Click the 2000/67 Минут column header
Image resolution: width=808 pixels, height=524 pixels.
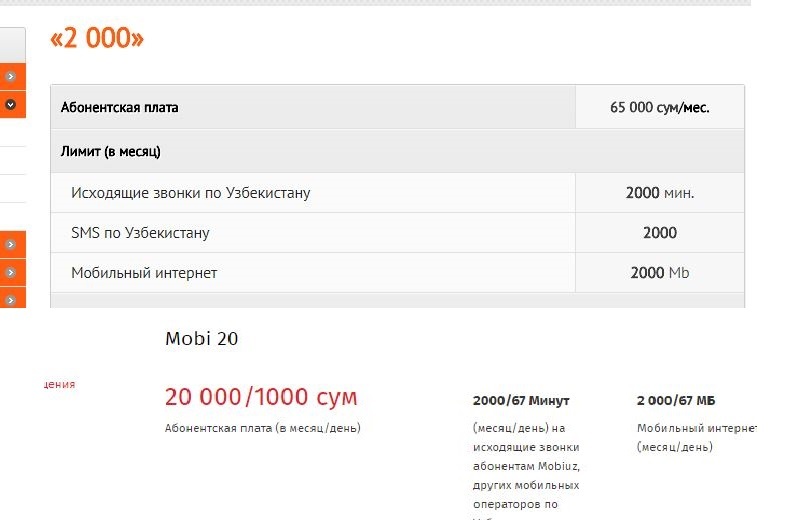[x=520, y=401]
